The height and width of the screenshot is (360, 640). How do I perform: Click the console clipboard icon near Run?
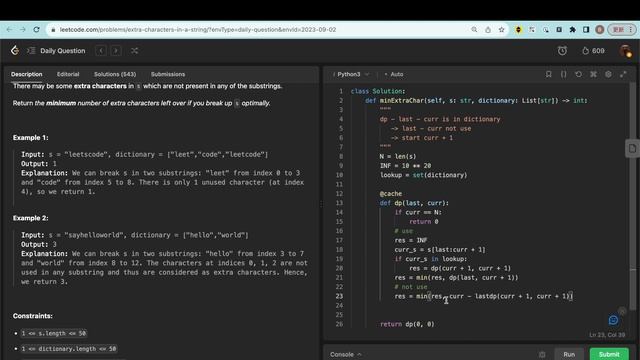click(x=542, y=354)
